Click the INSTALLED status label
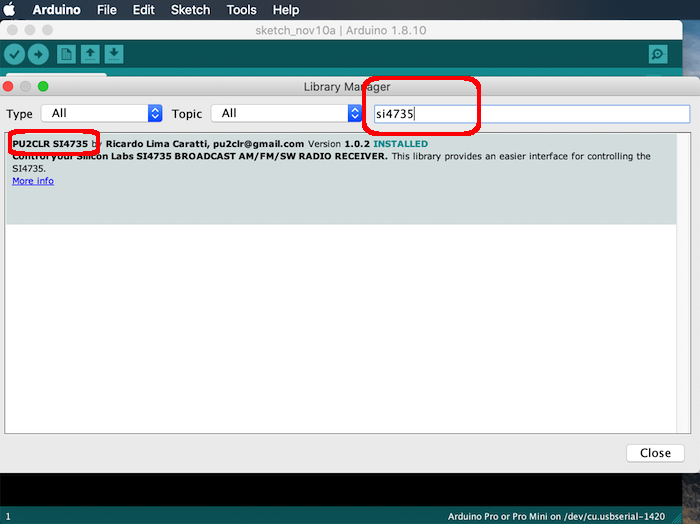The image size is (700, 524). 400,144
